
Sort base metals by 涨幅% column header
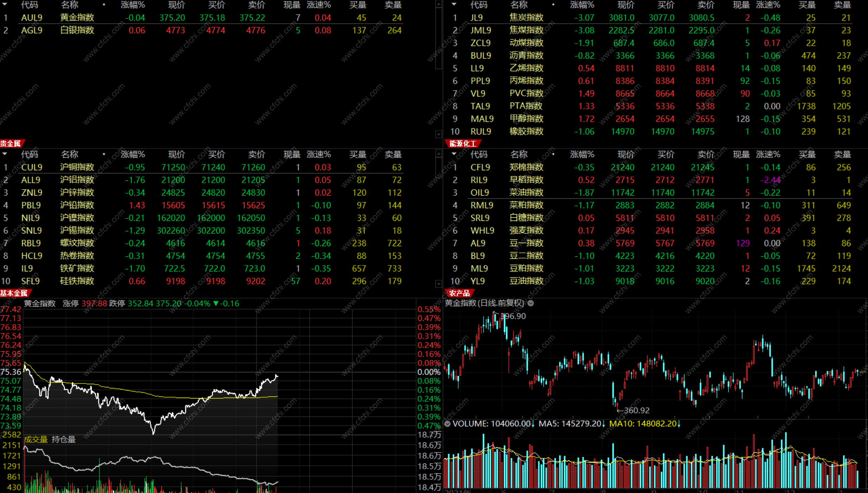pos(132,155)
